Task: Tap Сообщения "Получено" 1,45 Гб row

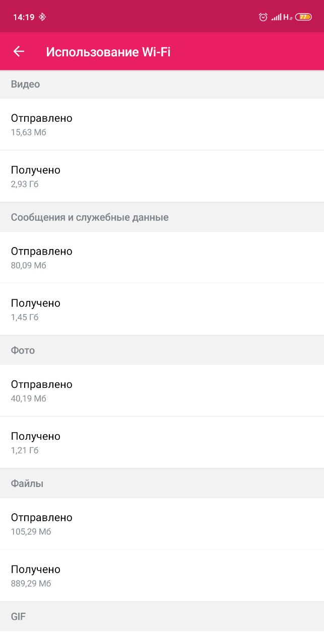Action: tap(162, 309)
